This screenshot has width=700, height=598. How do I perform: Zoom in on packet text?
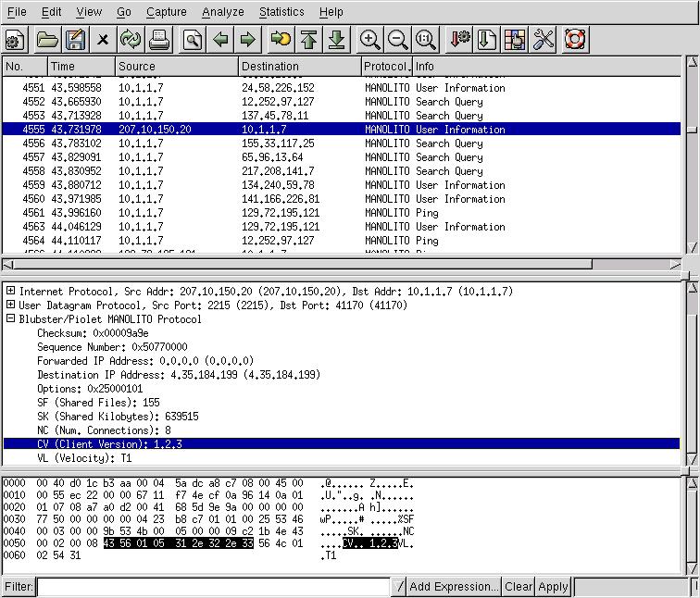(369, 40)
